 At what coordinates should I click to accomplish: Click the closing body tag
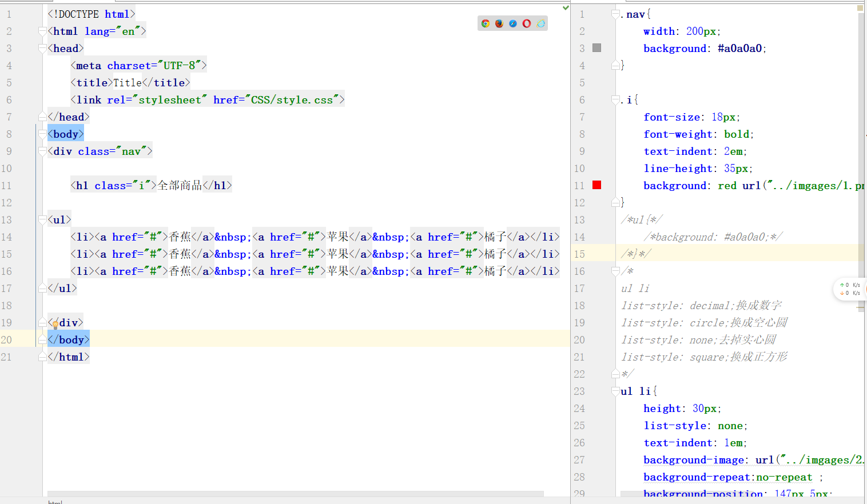[69, 339]
